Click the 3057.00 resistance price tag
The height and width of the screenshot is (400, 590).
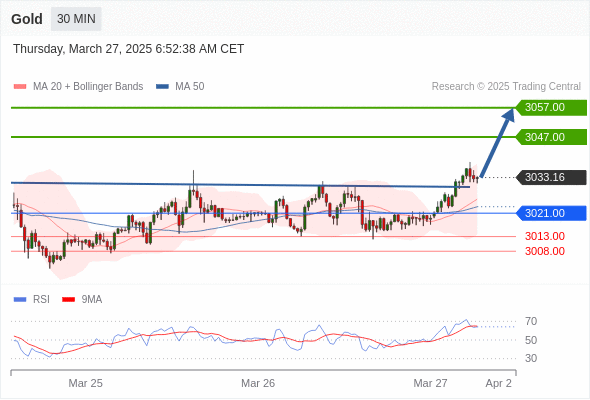(x=551, y=108)
